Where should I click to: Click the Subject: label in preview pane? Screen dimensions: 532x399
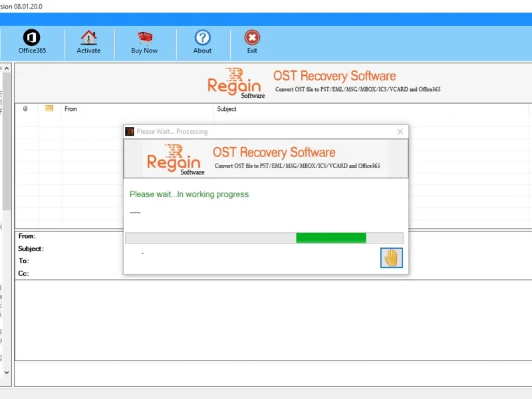tap(31, 249)
